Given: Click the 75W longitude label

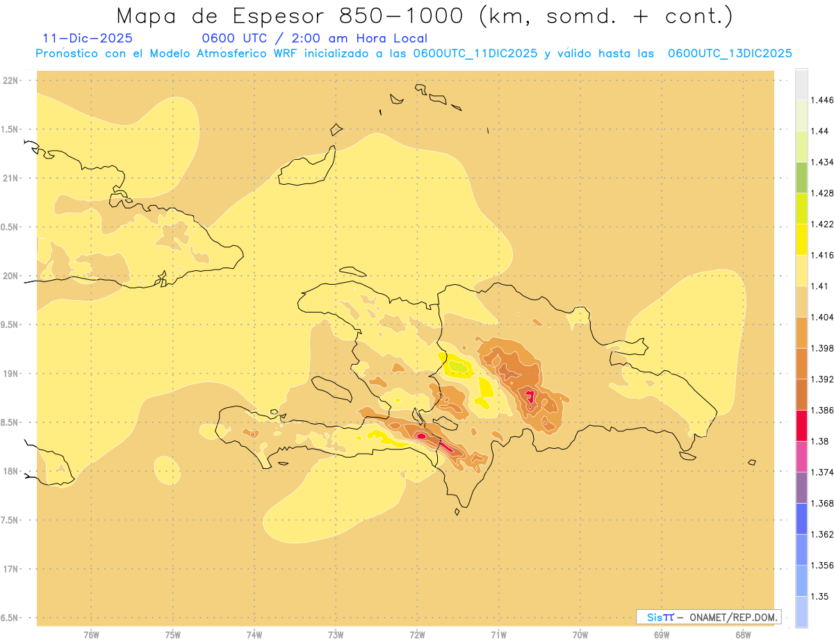Looking at the screenshot, I should 173,635.
